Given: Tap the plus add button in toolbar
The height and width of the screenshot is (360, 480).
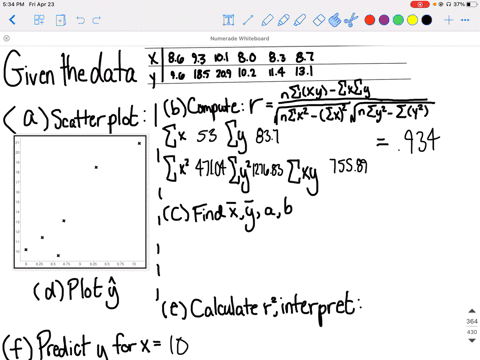Looking at the screenshot, I should point(449,20).
